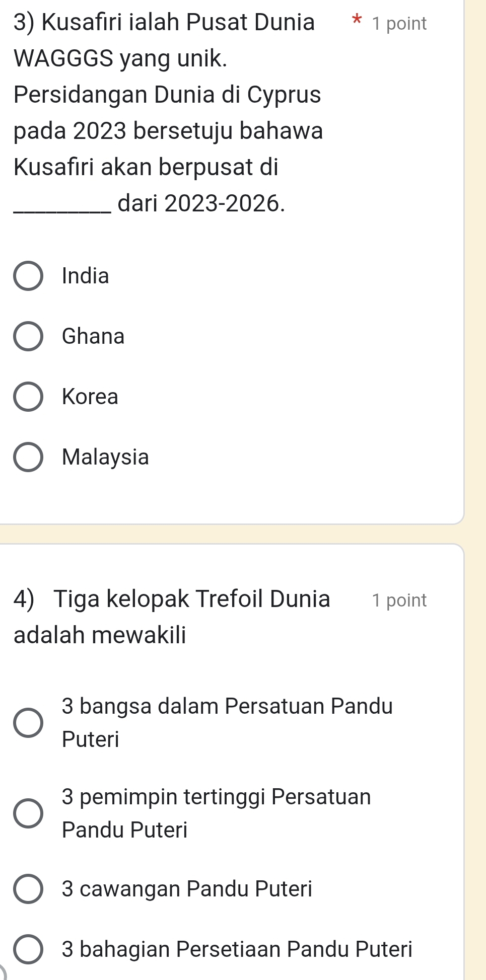Tap the '3 cawangan Pandu Puteri' option text

point(187,889)
